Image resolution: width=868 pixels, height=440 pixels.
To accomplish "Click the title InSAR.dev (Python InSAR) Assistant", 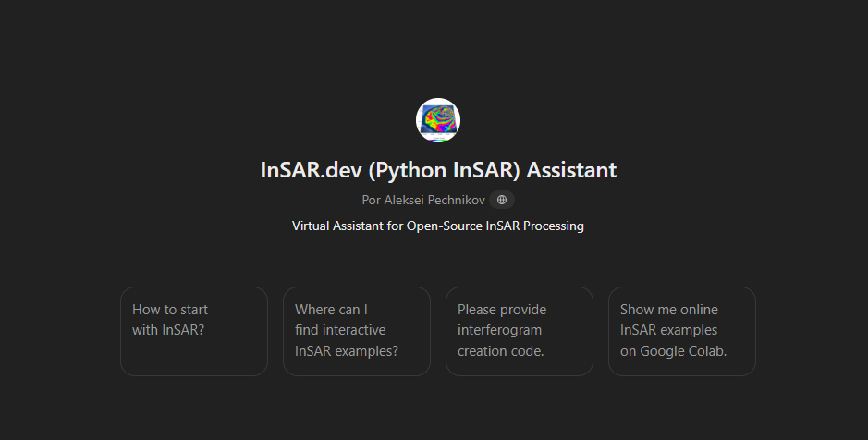I will (x=437, y=170).
